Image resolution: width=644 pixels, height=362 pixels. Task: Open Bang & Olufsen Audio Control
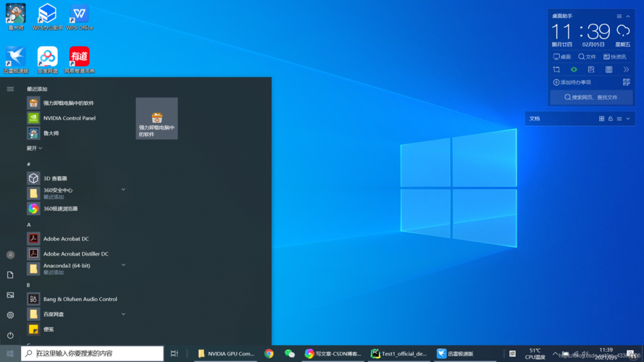[x=79, y=299]
